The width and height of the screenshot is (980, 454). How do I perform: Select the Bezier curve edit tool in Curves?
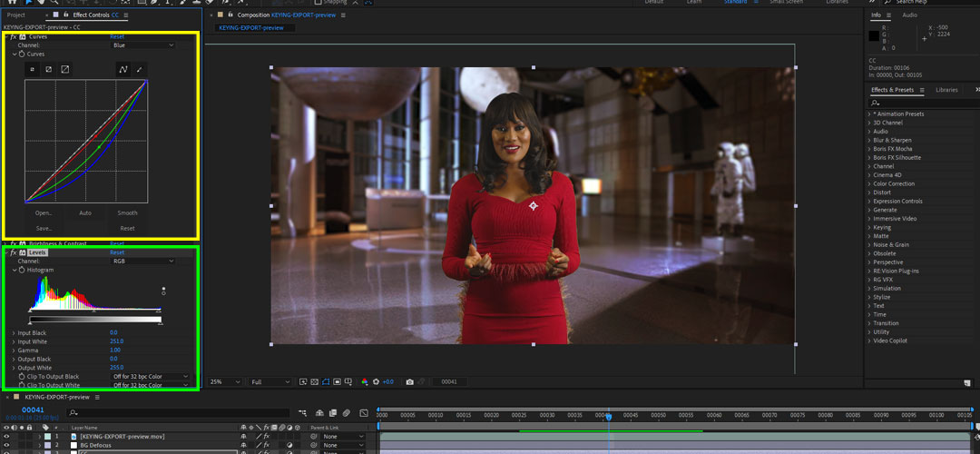click(x=123, y=69)
